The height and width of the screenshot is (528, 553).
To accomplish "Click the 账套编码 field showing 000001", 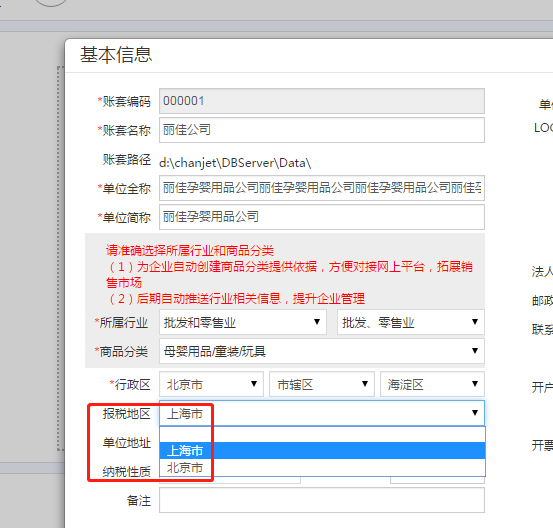I will pyautogui.click(x=322, y=101).
